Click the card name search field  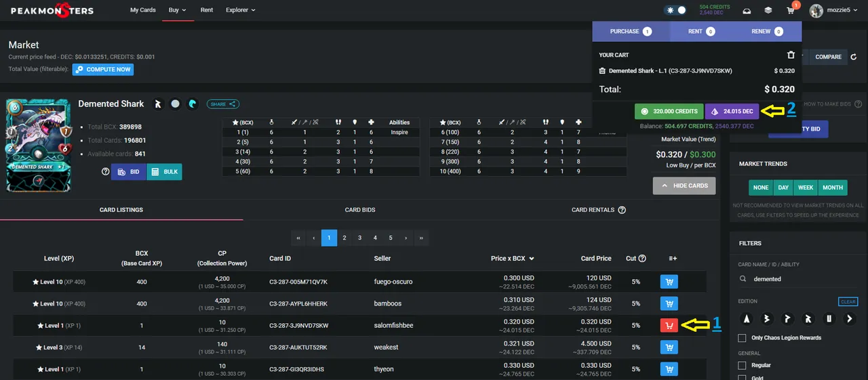(798, 278)
